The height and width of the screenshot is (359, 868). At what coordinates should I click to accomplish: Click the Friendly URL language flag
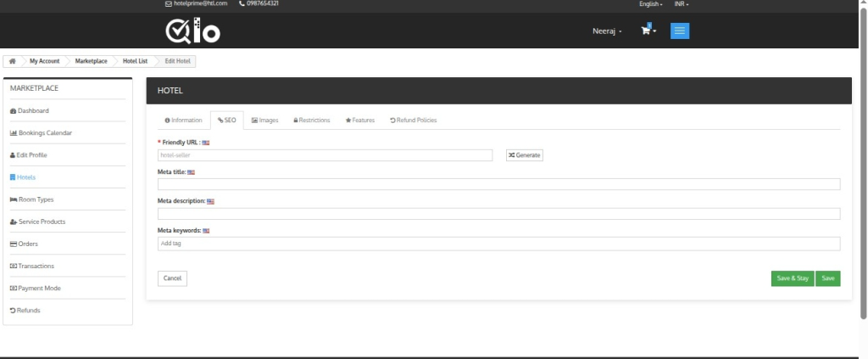click(206, 143)
